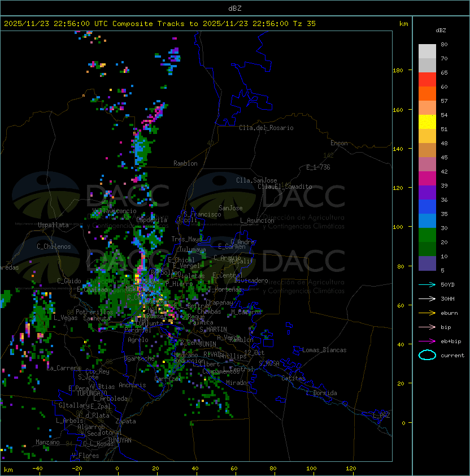Click the 'Chapanay' map label
The width and height of the screenshot is (470, 476).
pyautogui.click(x=219, y=302)
